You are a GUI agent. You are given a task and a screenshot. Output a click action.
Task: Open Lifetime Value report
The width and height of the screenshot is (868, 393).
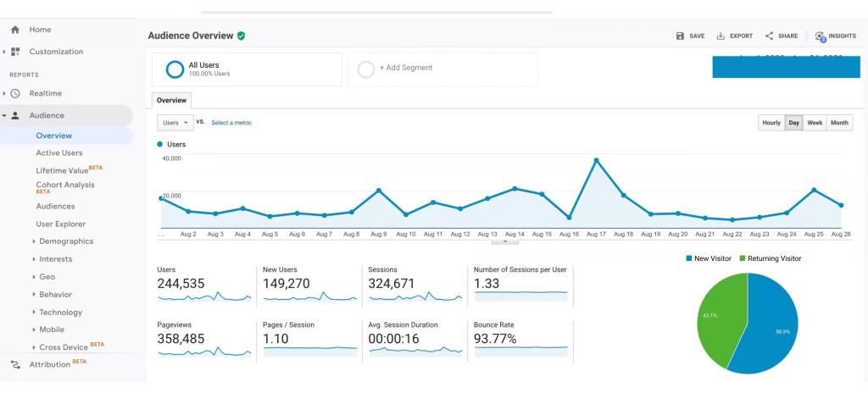tap(62, 170)
